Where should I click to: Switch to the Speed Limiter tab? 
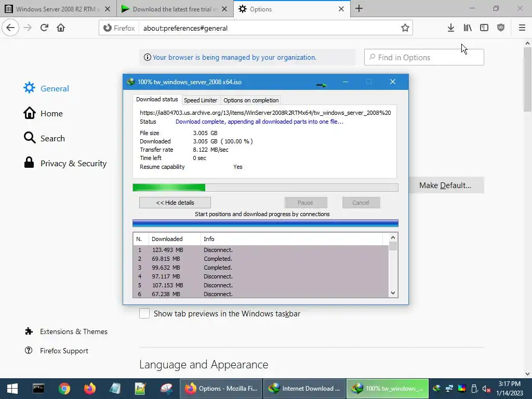(201, 100)
